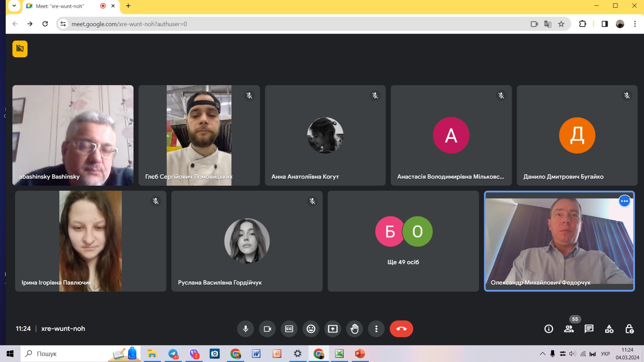
Task: Open the Activities panel
Action: (609, 329)
